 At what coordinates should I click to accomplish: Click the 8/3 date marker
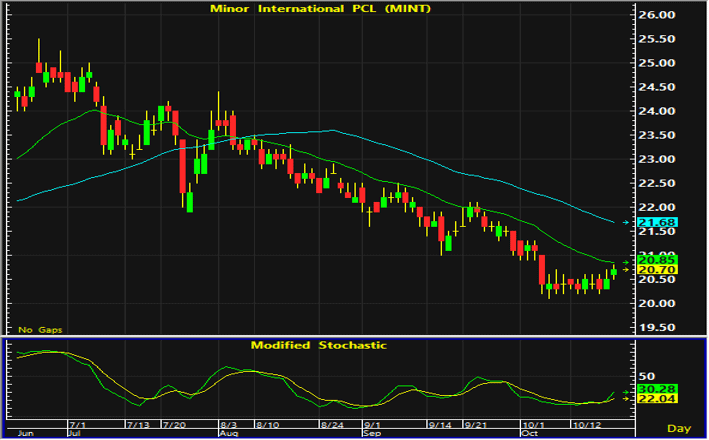click(x=228, y=425)
